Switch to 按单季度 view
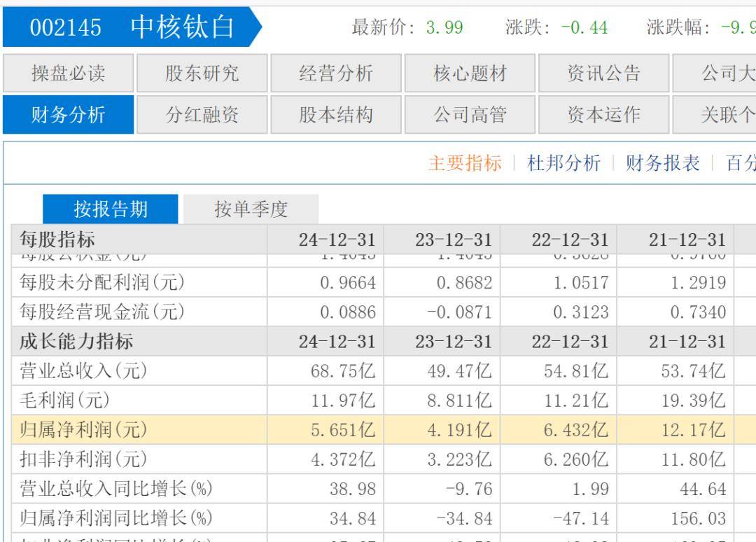The image size is (756, 542). (x=251, y=209)
